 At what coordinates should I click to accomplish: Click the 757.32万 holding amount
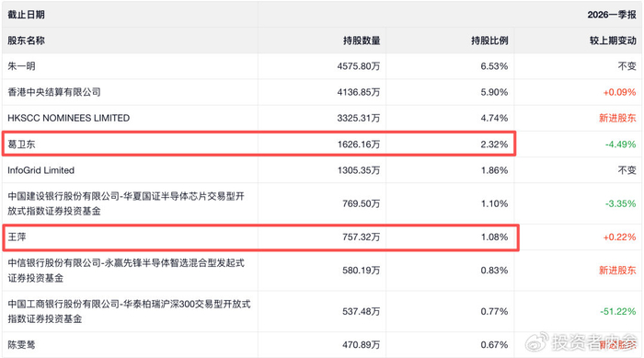click(x=362, y=237)
